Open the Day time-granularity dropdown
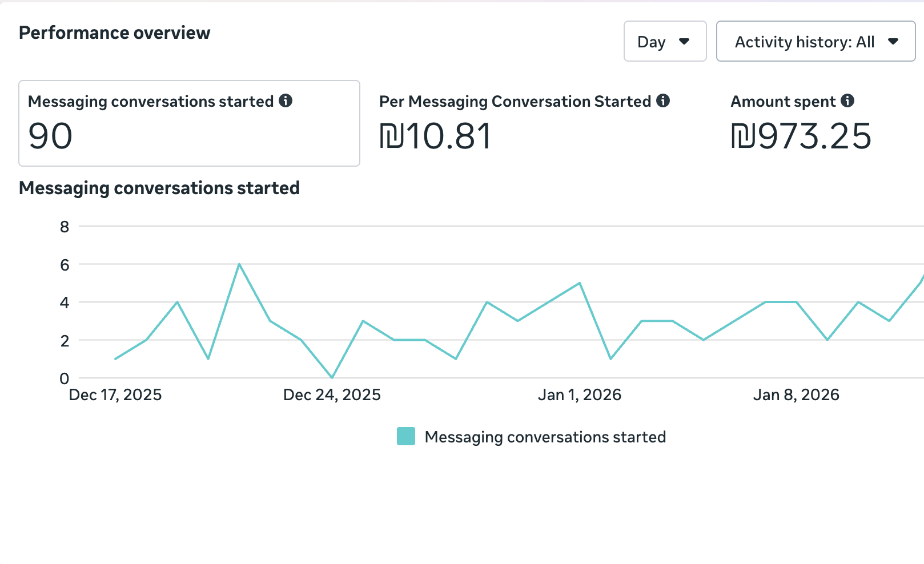 coord(665,42)
